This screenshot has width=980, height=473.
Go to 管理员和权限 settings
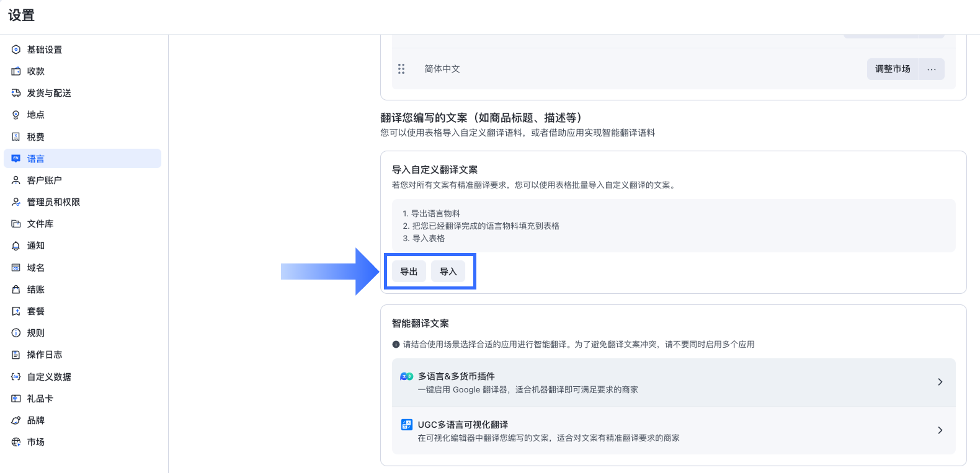(x=53, y=202)
